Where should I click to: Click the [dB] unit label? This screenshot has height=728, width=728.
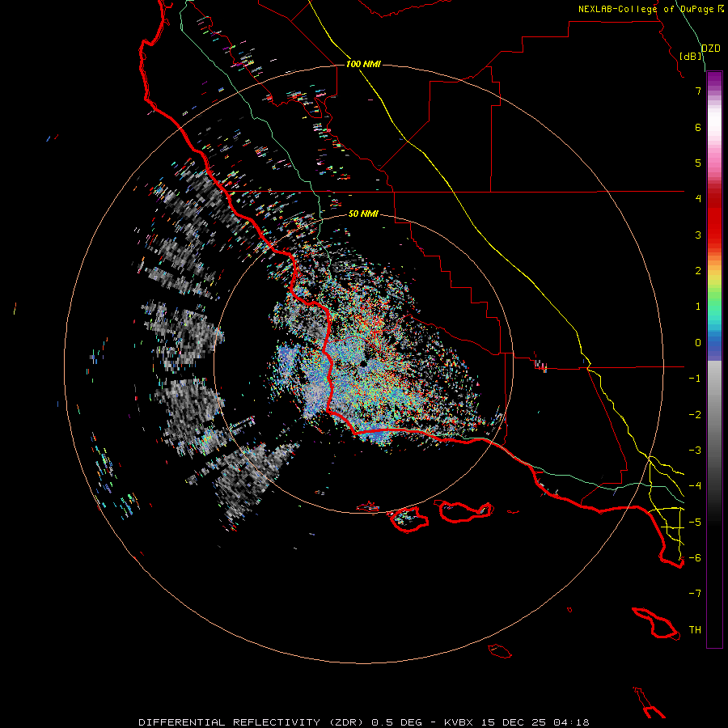(x=691, y=56)
